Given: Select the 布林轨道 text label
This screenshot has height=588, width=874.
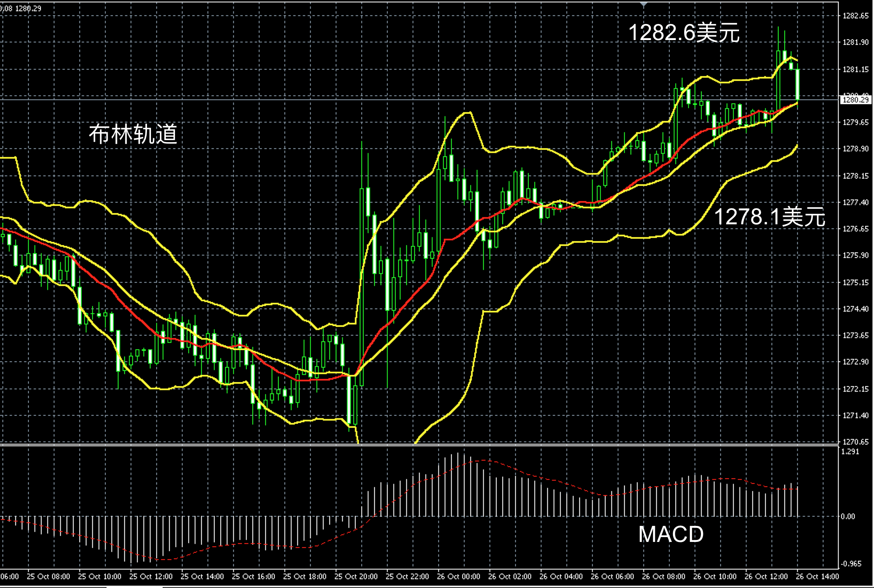Looking at the screenshot, I should 133,134.
